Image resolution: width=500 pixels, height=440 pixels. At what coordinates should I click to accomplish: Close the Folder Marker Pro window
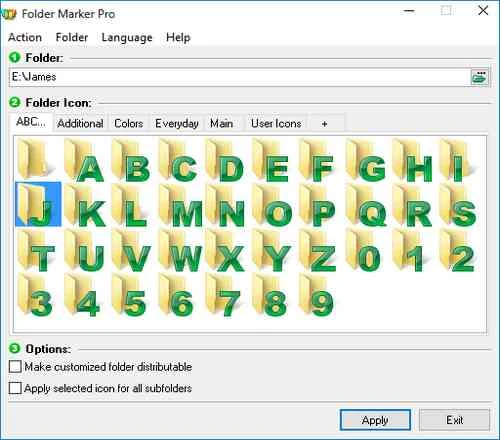[483, 11]
